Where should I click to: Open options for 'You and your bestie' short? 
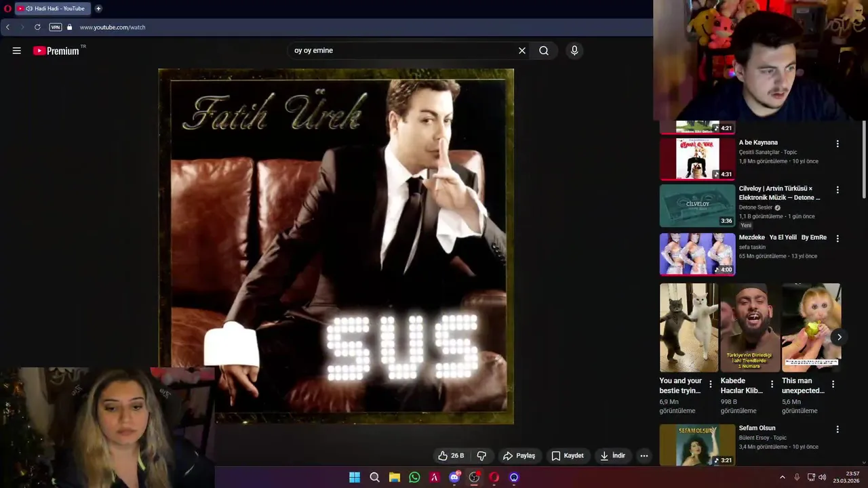(711, 384)
